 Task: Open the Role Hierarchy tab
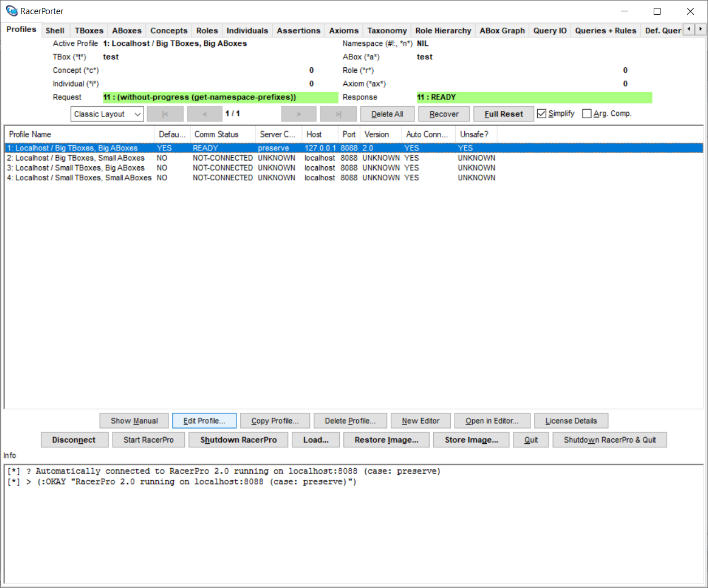pyautogui.click(x=443, y=31)
